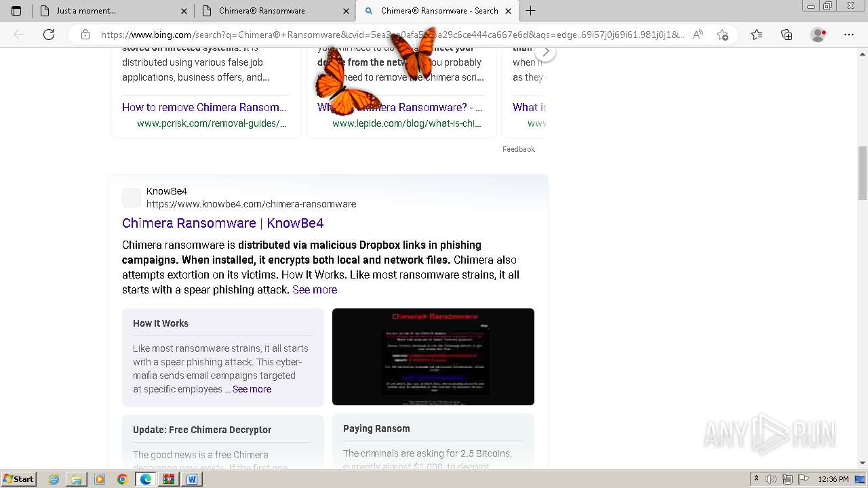Open network status tray icon

point(787,479)
